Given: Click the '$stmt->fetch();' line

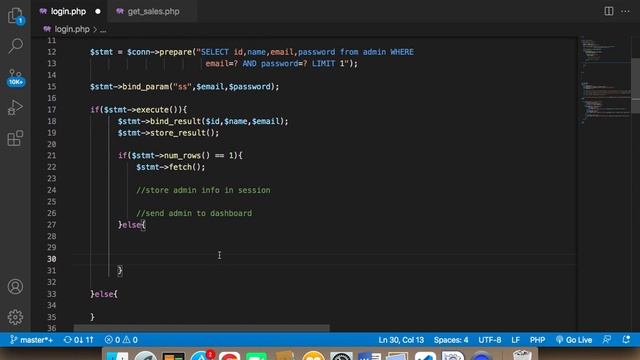Looking at the screenshot, I should (x=171, y=167).
